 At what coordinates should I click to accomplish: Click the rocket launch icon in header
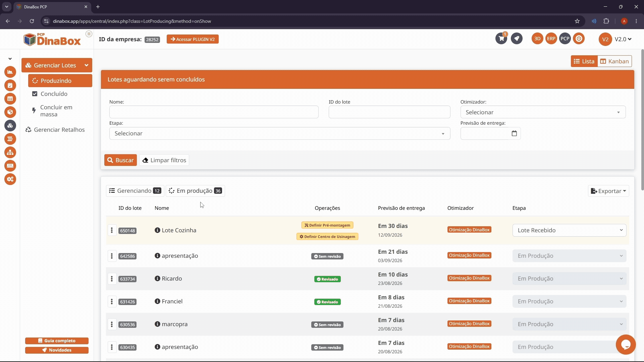(517, 39)
